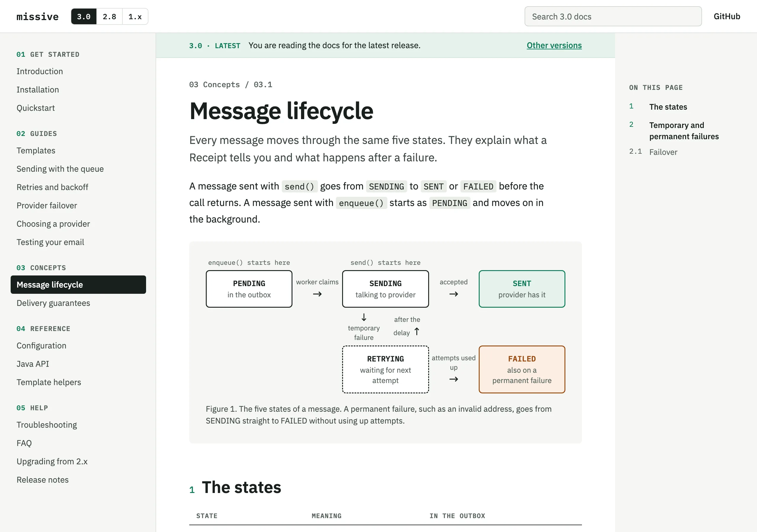Open Troubleshooting help page
Image resolution: width=757 pixels, height=532 pixels.
point(46,425)
